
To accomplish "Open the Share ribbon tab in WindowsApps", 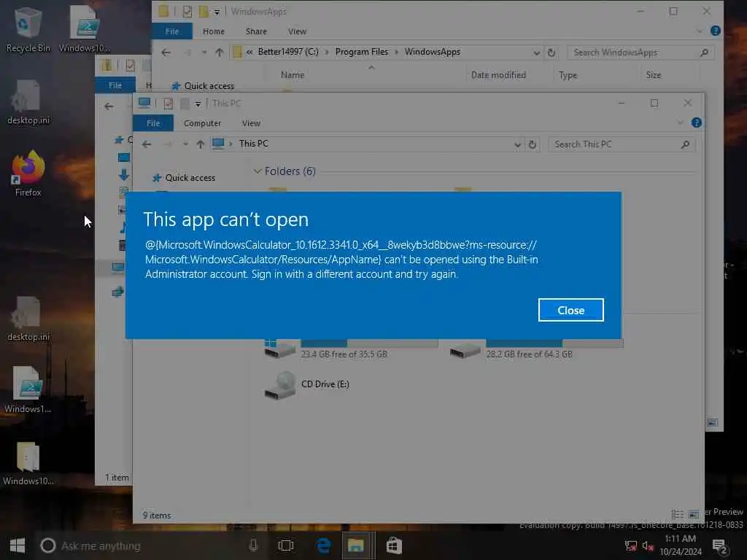I will point(256,31).
